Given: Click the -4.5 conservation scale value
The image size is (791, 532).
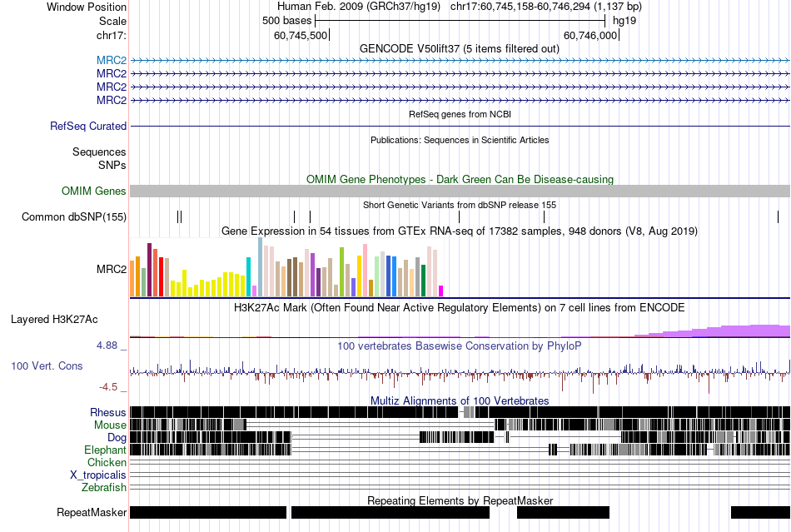Looking at the screenshot, I should 108,387.
